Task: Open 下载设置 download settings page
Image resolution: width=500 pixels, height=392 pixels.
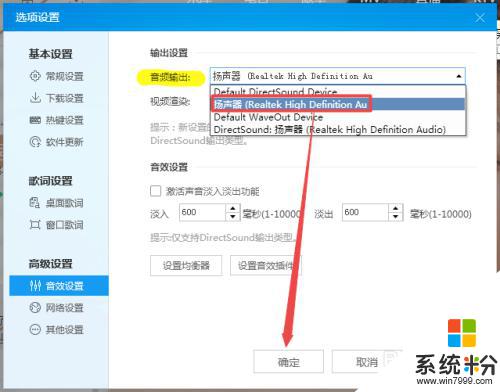Action: click(57, 98)
